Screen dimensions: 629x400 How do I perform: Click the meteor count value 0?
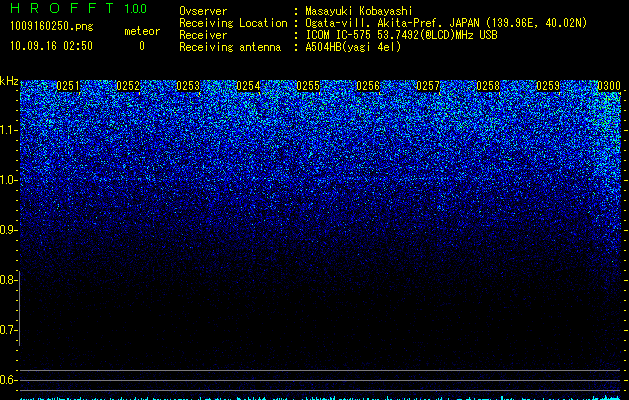142,46
